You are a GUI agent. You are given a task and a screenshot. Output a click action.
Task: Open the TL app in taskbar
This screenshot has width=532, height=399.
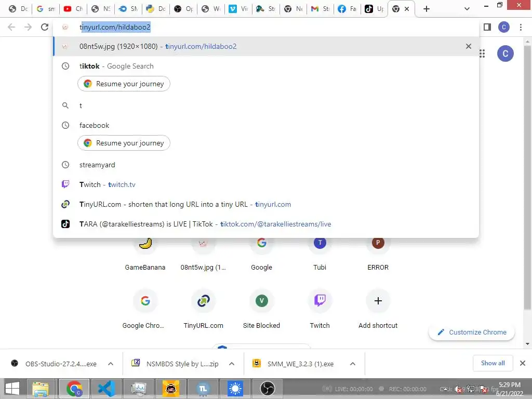pyautogui.click(x=203, y=389)
